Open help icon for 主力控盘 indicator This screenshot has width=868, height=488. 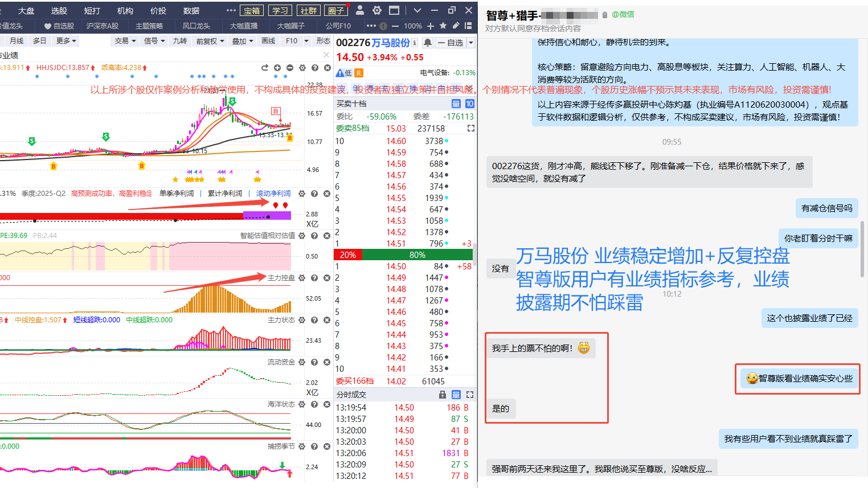[x=314, y=278]
